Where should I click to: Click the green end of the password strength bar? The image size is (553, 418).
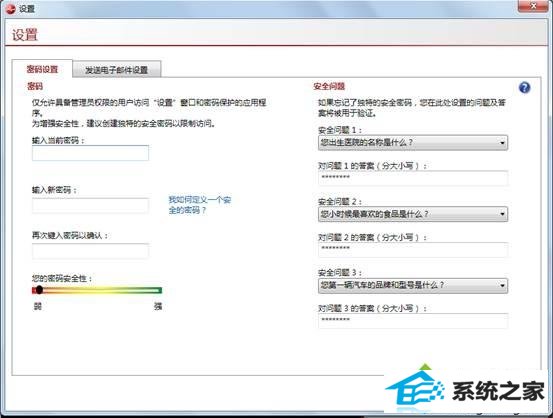click(157, 290)
